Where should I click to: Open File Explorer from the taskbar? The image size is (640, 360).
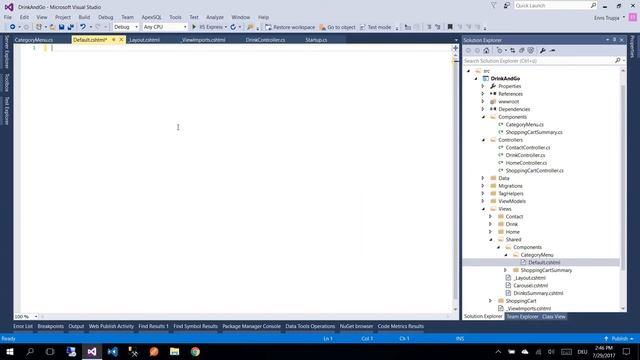coord(175,351)
